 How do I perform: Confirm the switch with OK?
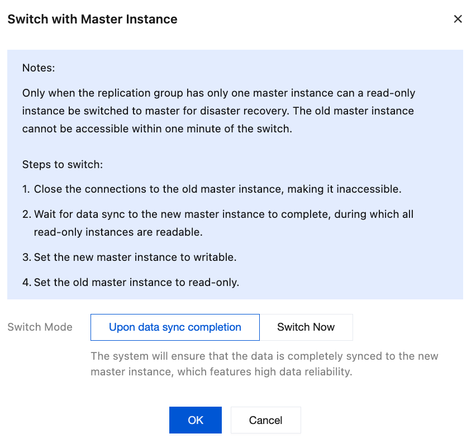click(x=196, y=420)
